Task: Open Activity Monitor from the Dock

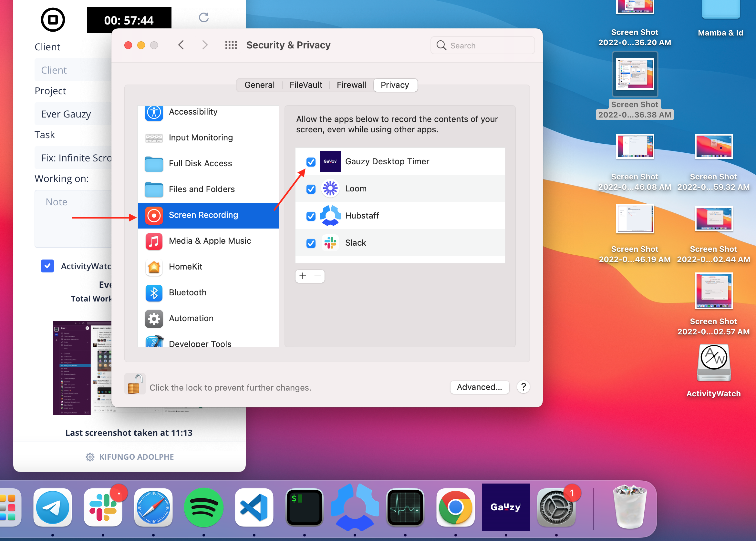Action: pyautogui.click(x=405, y=508)
